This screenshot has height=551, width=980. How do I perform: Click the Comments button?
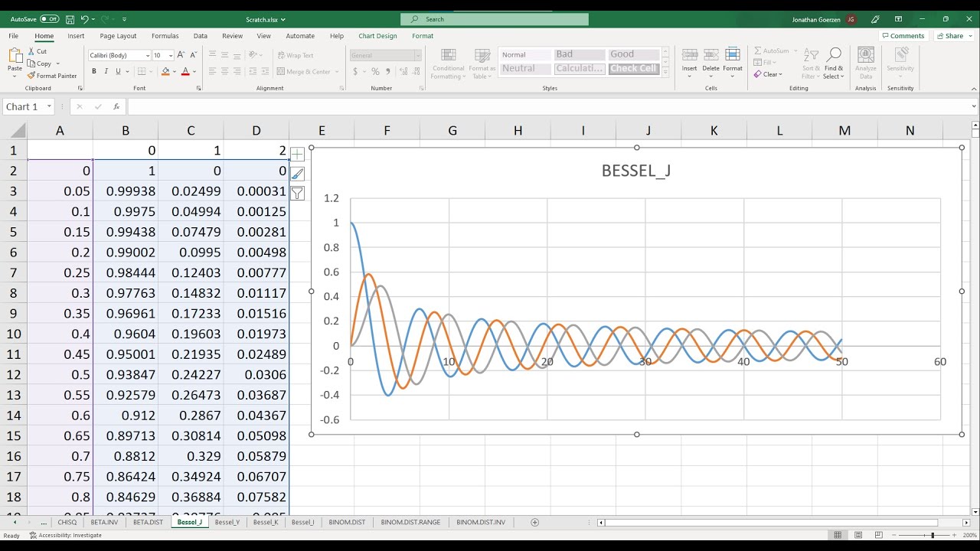(903, 36)
